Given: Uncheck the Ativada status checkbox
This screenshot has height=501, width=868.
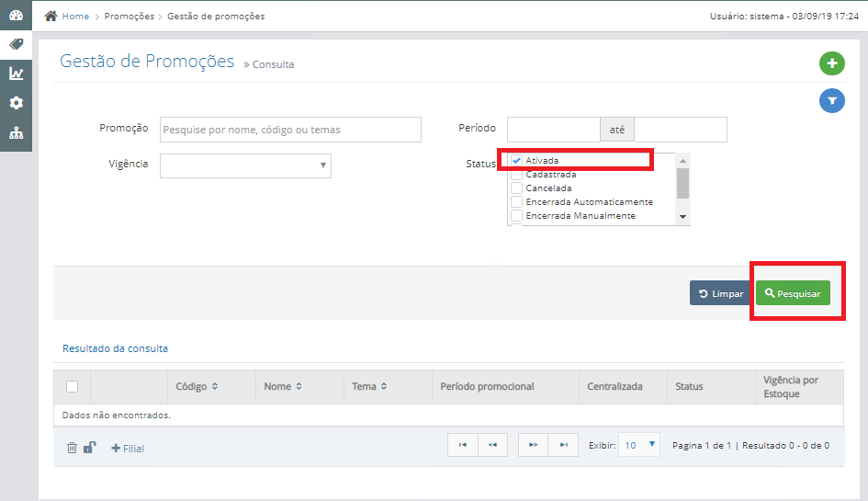Looking at the screenshot, I should point(516,160).
